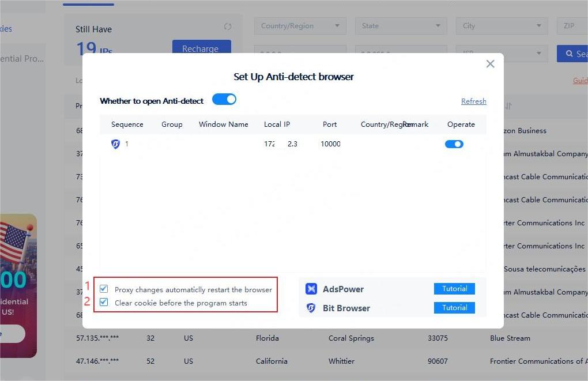Image resolution: width=588 pixels, height=381 pixels.
Task: Click the AdsPower logo icon
Action: coord(311,289)
